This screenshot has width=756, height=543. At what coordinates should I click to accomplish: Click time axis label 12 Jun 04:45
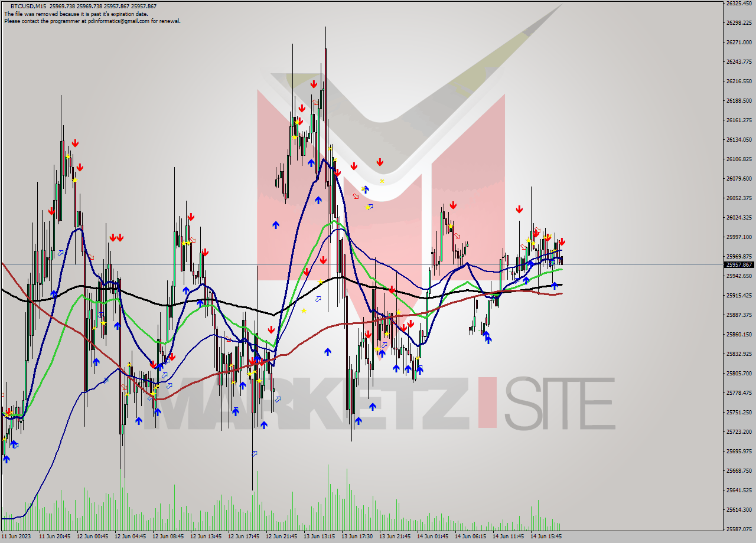(131, 537)
